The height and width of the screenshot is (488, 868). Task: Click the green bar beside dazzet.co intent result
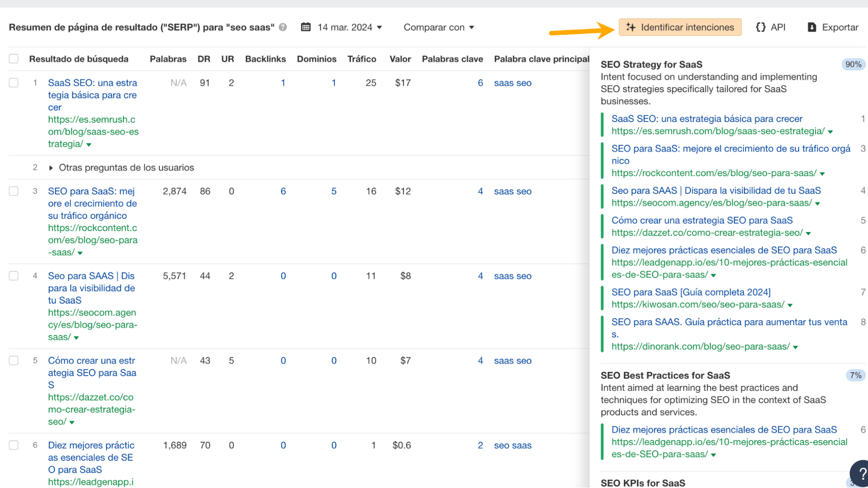[x=602, y=226]
